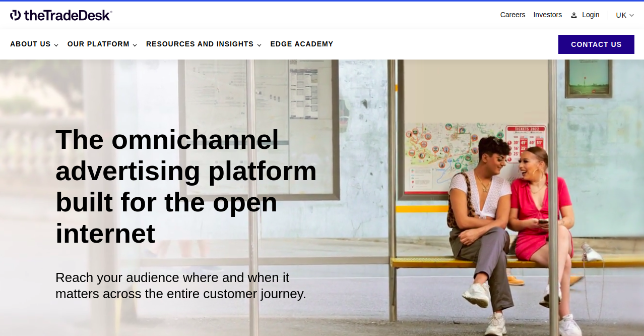
Task: Select ABOUT US in the navigation menu
Action: point(30,44)
